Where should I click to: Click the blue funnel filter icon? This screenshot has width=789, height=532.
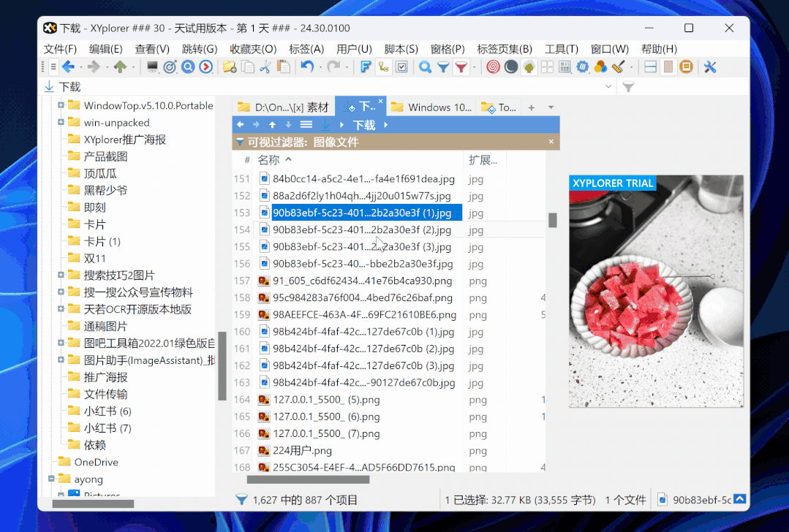coord(443,67)
